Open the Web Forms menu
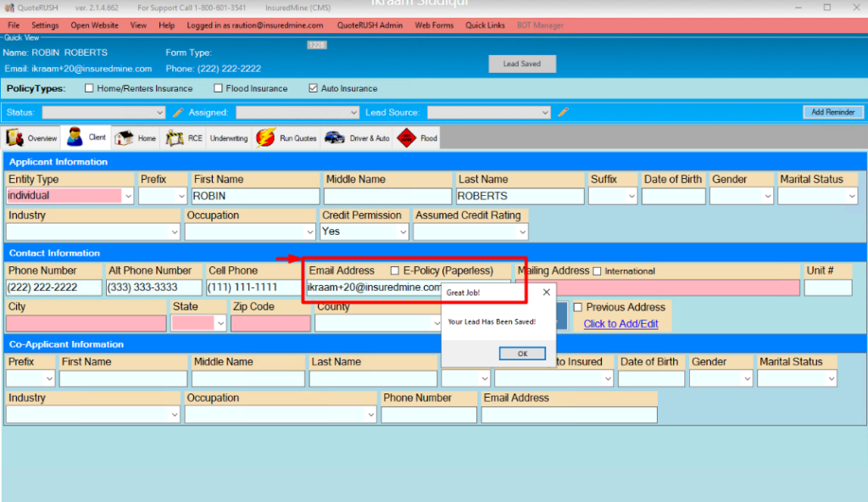The image size is (868, 502). [434, 25]
